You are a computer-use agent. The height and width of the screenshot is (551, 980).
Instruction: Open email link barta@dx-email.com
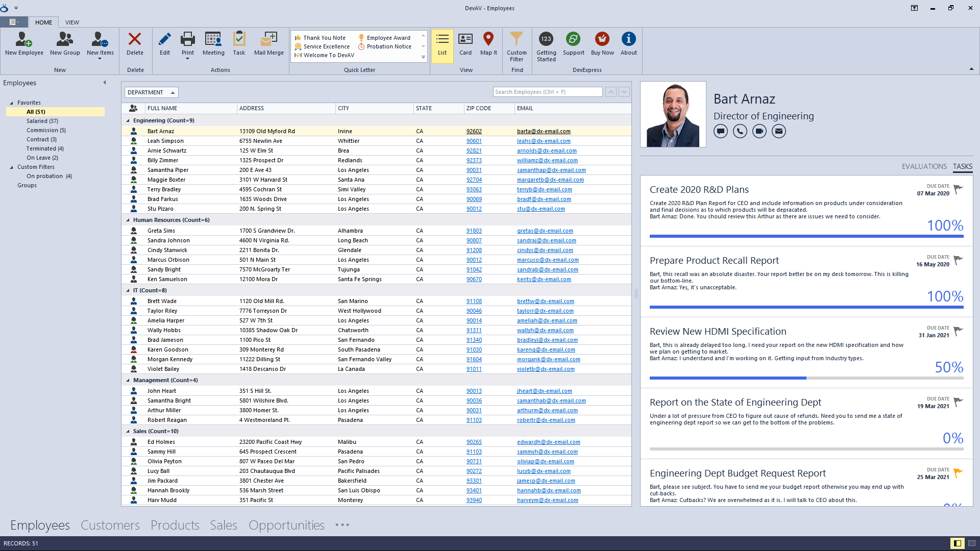point(544,132)
